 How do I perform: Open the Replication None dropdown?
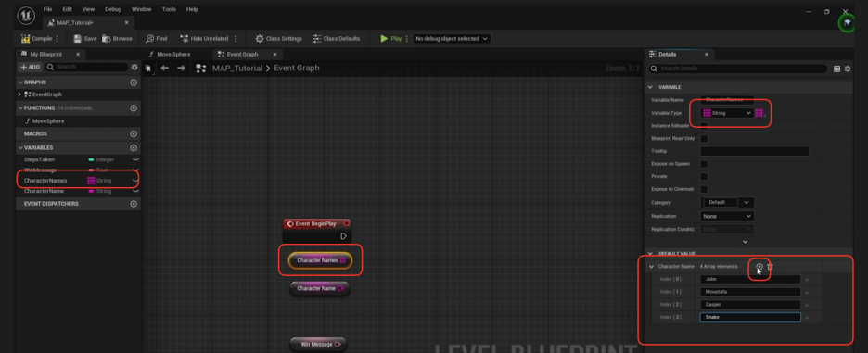point(727,216)
